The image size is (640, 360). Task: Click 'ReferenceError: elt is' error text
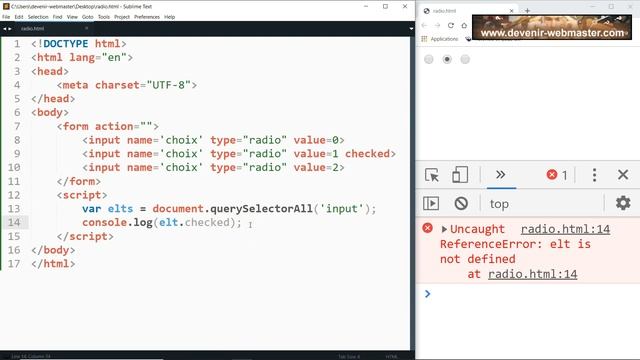515,244
